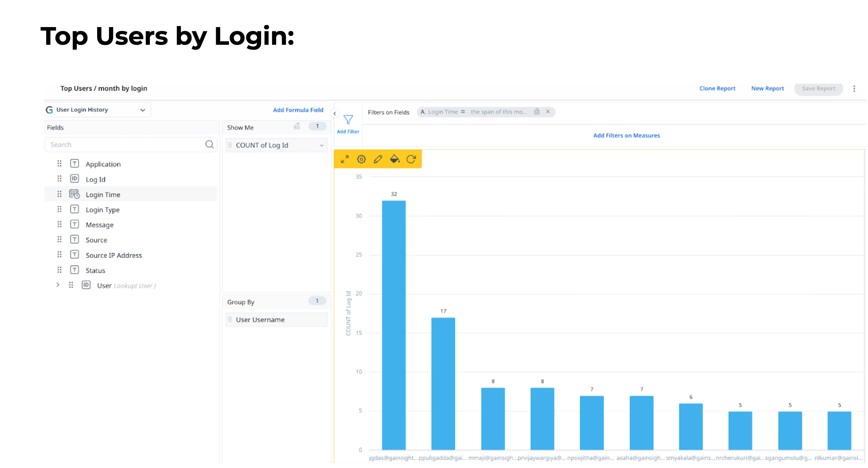
Task: Open COUNT of Log Id dropdown
Action: click(x=321, y=145)
